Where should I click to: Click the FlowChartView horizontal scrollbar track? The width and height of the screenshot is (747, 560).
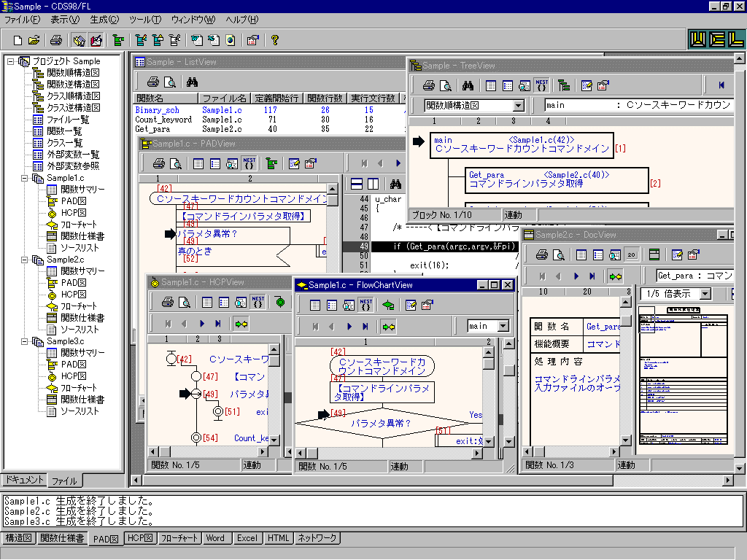394,453
